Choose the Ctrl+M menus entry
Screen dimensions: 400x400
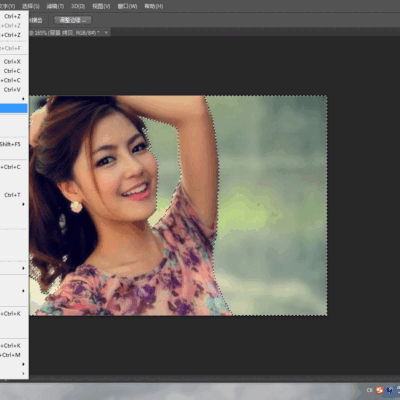(14, 355)
